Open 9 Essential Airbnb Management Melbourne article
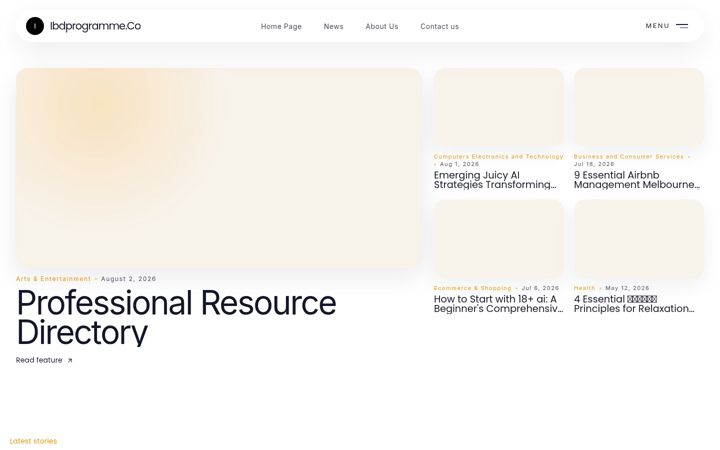 (x=637, y=180)
